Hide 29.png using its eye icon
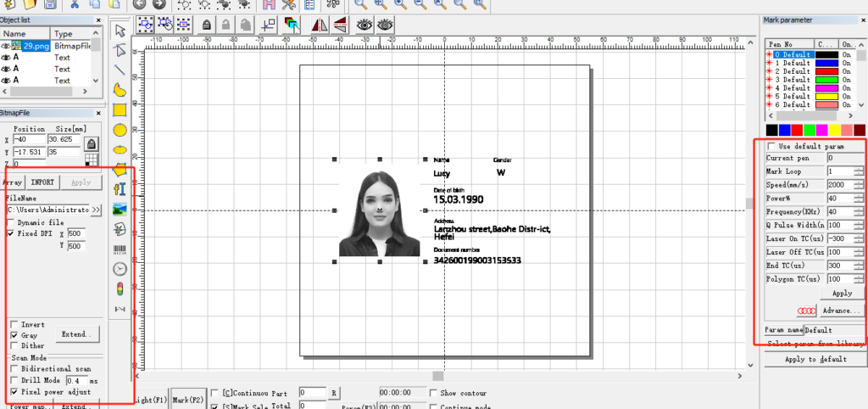868x409 pixels. 6,46
